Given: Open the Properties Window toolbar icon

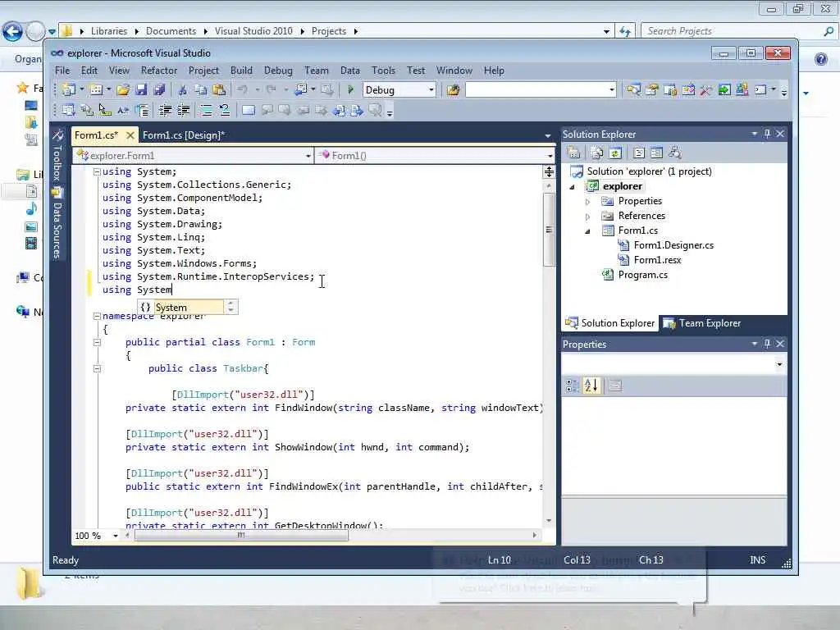Looking at the screenshot, I should click(x=651, y=90).
